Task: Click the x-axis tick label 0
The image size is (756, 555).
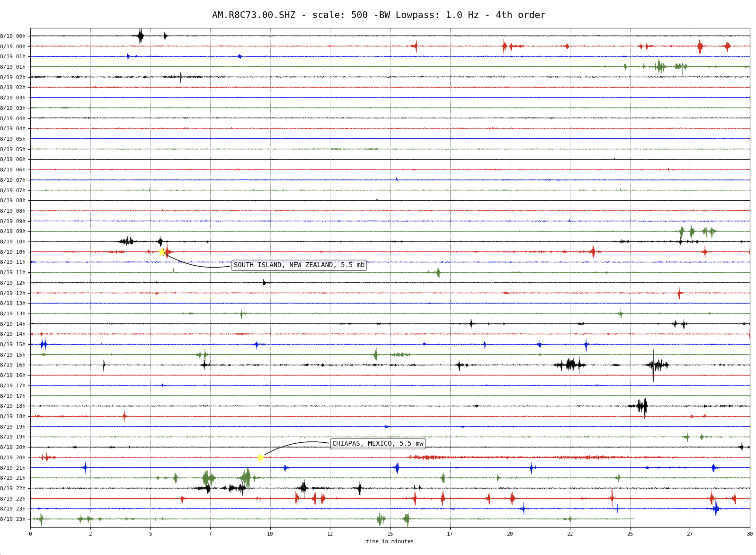Action: tap(31, 534)
